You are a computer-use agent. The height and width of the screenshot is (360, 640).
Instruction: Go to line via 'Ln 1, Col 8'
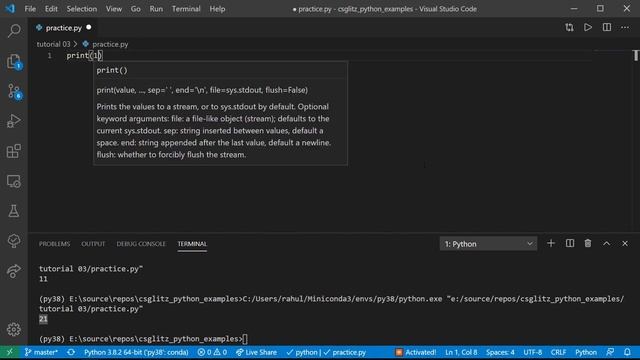point(461,352)
